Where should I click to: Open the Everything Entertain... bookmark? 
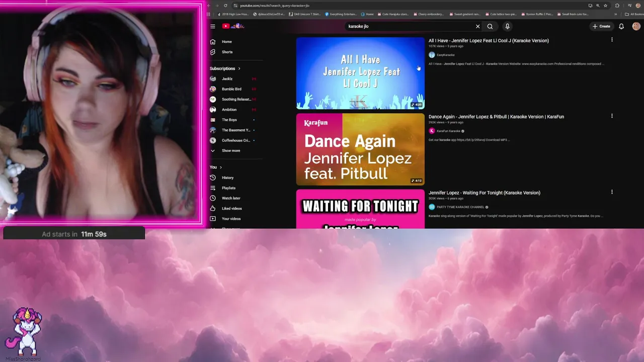tap(342, 14)
